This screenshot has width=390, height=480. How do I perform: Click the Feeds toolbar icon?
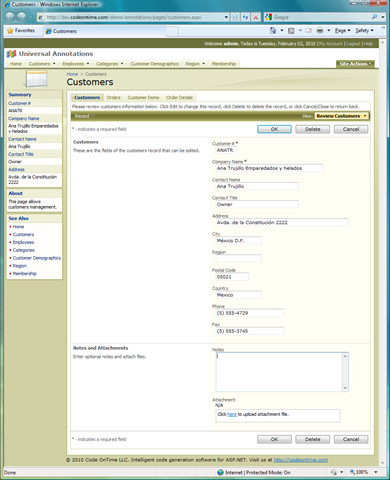tap(291, 31)
